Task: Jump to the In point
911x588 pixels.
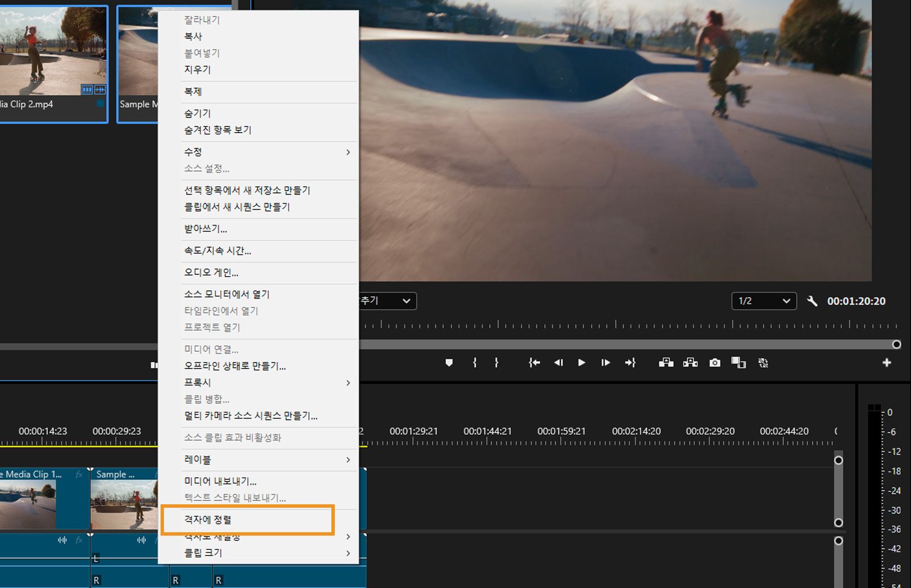Action: [x=534, y=363]
